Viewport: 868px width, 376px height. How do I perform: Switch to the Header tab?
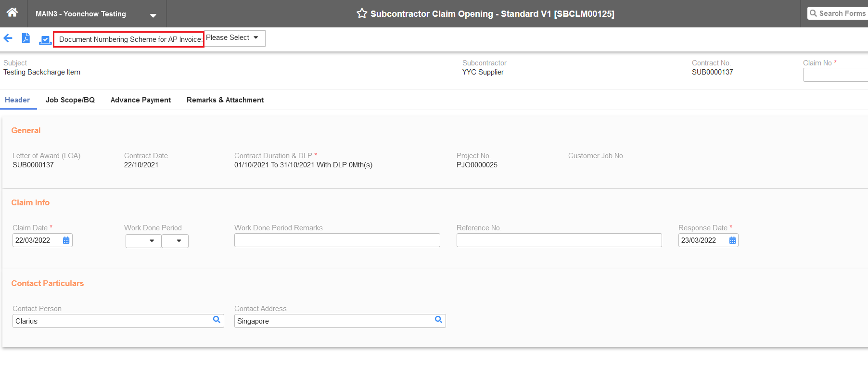coord(17,100)
